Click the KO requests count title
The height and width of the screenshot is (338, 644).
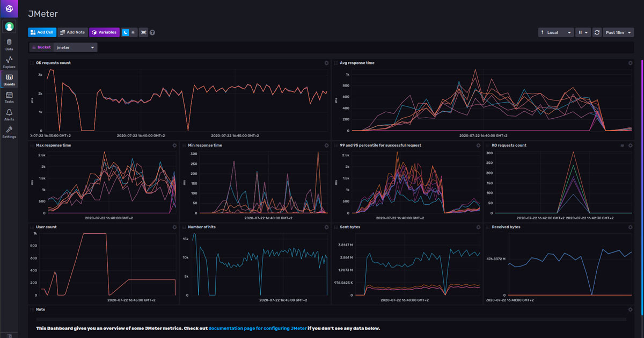coord(509,145)
